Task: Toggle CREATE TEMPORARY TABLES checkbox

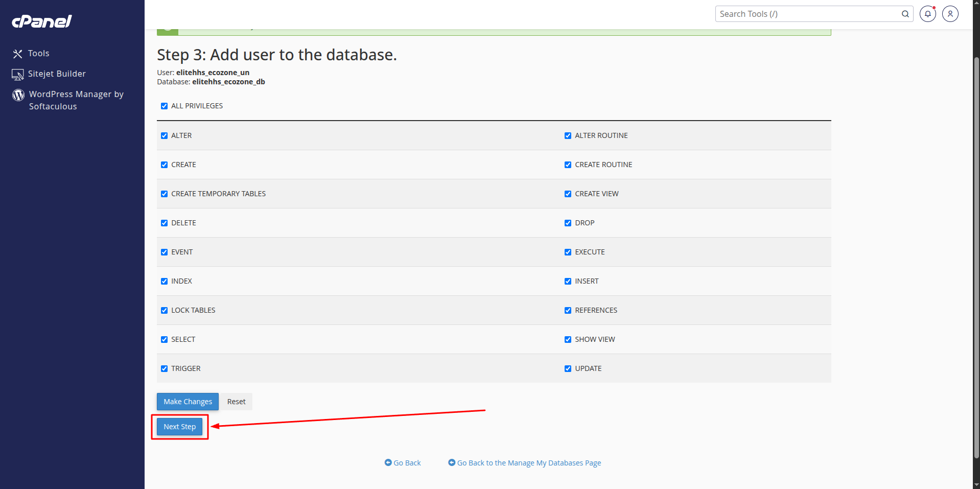Action: coord(164,194)
